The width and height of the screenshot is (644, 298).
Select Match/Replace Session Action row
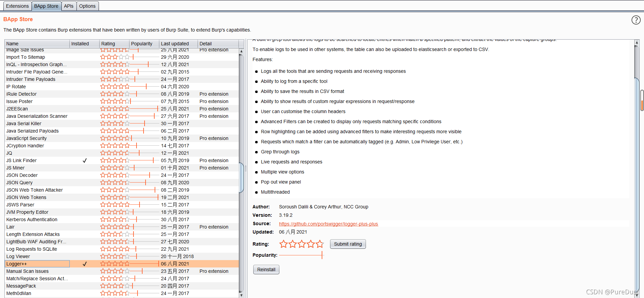click(122, 279)
